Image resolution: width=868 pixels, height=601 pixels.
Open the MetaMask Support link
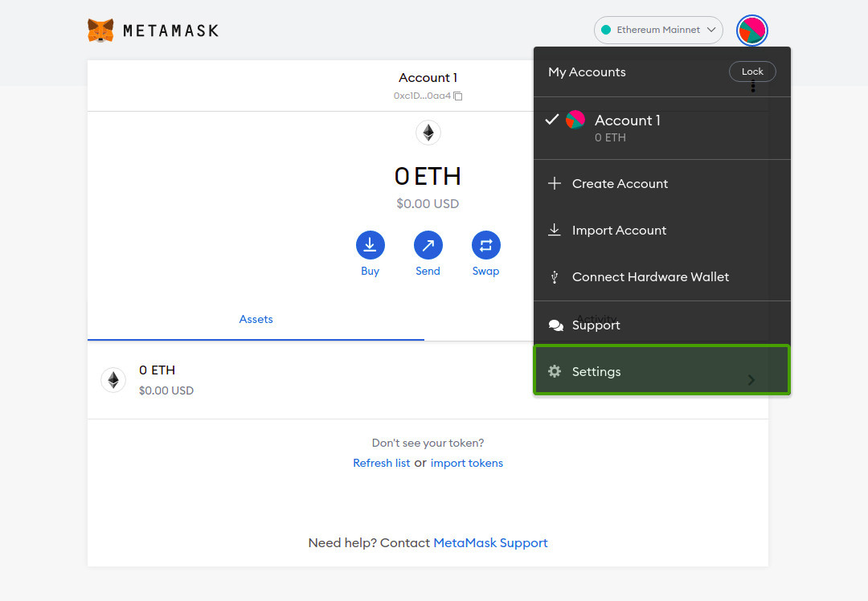click(490, 543)
